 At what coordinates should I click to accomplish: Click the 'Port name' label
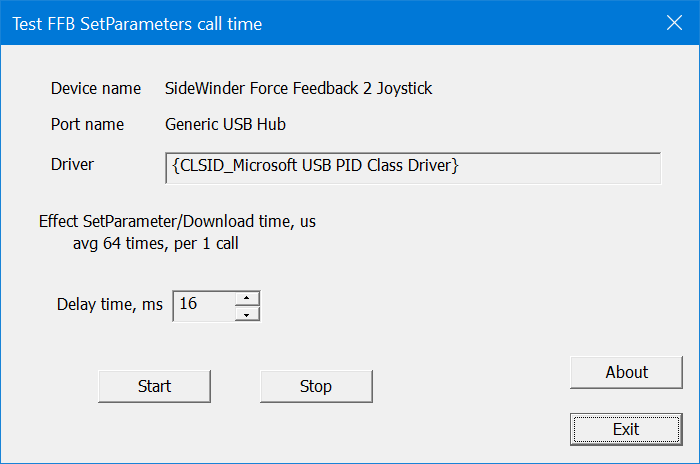[88, 124]
